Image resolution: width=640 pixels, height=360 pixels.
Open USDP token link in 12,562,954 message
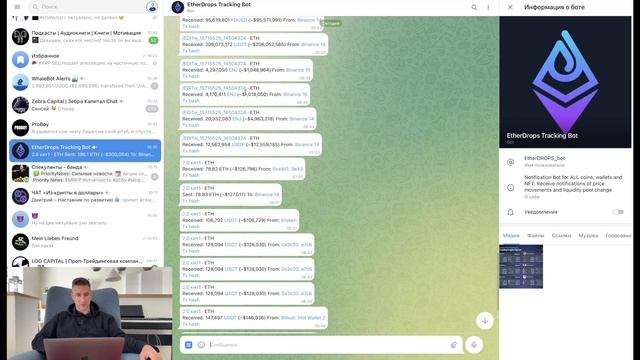238,144
